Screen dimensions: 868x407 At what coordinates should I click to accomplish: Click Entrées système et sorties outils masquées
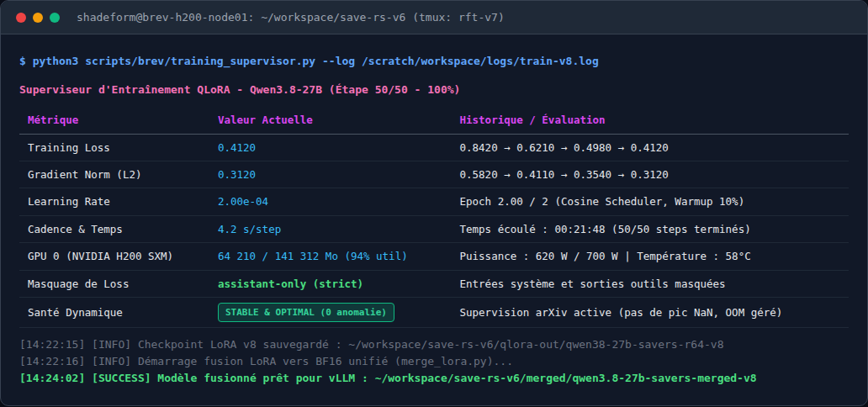point(592,284)
